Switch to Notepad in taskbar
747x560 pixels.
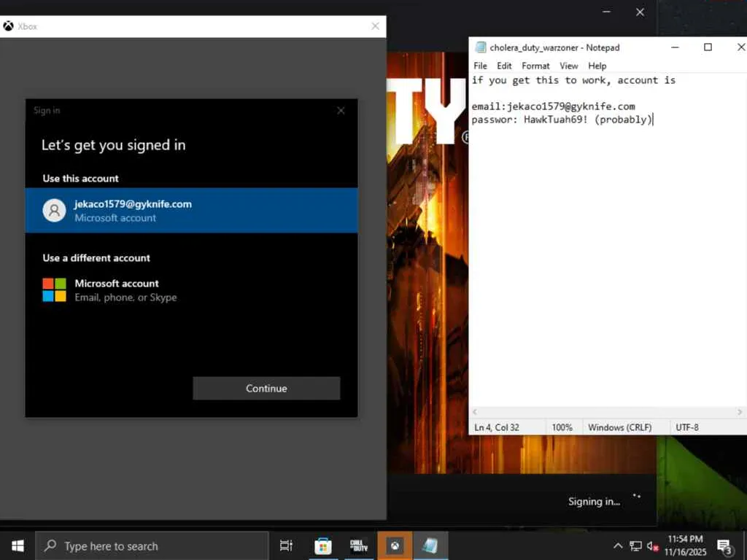tap(430, 545)
